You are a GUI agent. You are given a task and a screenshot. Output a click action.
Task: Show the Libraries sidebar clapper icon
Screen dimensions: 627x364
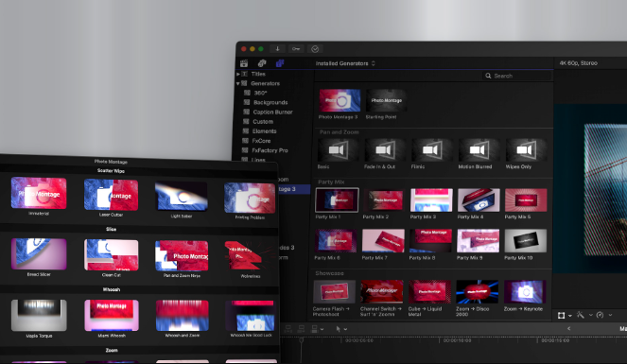244,63
